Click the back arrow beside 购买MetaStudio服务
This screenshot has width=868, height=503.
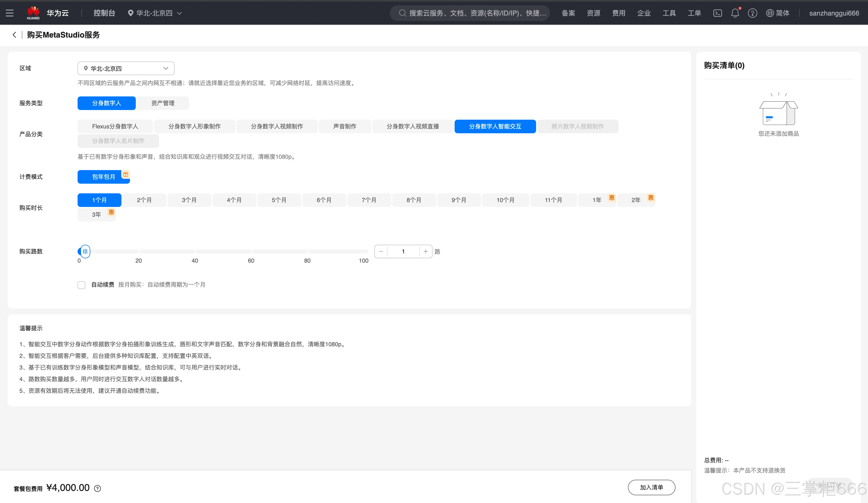tap(14, 35)
